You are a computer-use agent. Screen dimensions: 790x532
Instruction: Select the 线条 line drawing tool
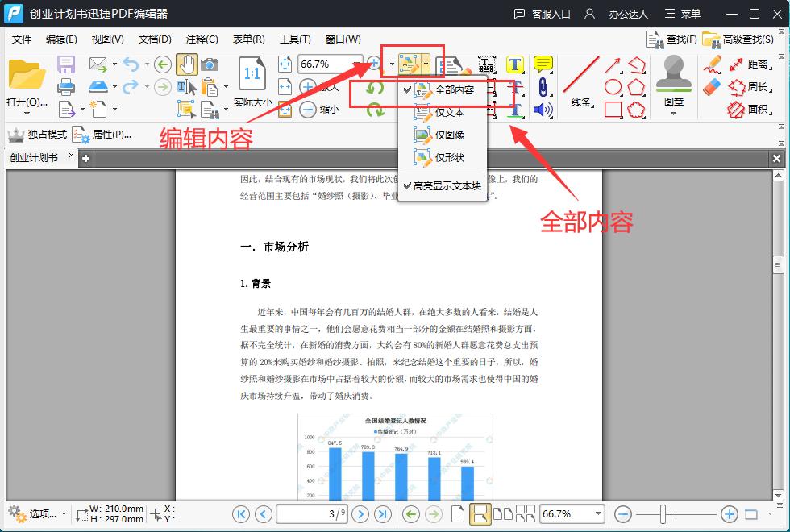[x=582, y=81]
